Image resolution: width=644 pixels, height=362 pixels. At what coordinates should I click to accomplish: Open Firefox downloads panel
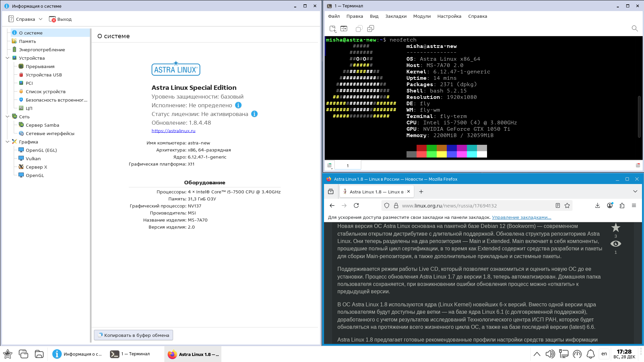click(597, 205)
